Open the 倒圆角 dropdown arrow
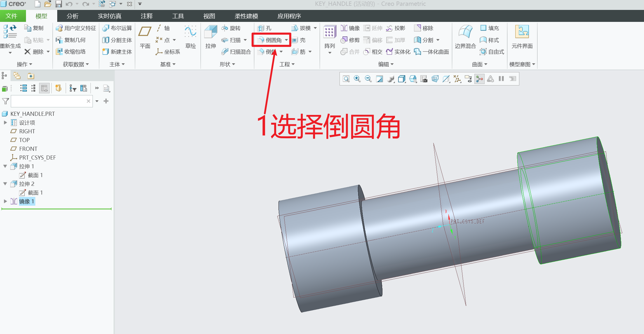 [286, 40]
